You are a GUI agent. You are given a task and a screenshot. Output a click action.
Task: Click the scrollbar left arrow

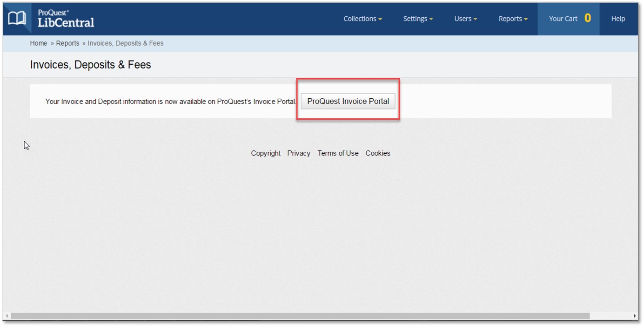(7, 316)
